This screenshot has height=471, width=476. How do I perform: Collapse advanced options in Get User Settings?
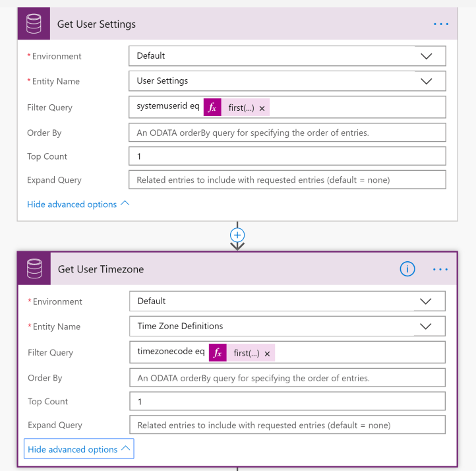pos(78,204)
